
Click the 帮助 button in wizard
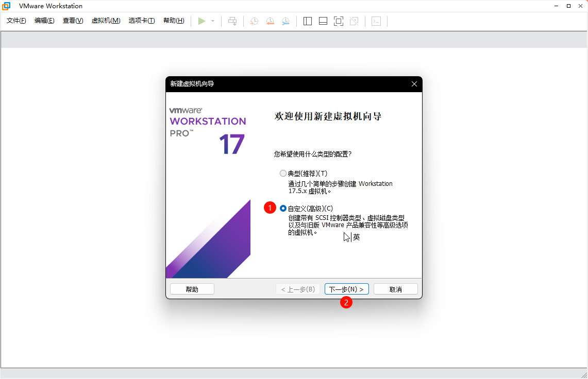pyautogui.click(x=192, y=289)
